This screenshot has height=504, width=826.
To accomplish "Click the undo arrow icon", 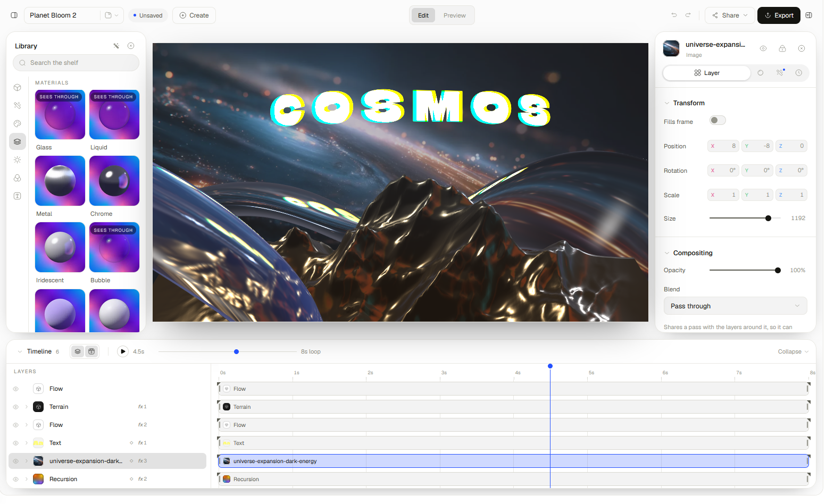I will pyautogui.click(x=674, y=15).
